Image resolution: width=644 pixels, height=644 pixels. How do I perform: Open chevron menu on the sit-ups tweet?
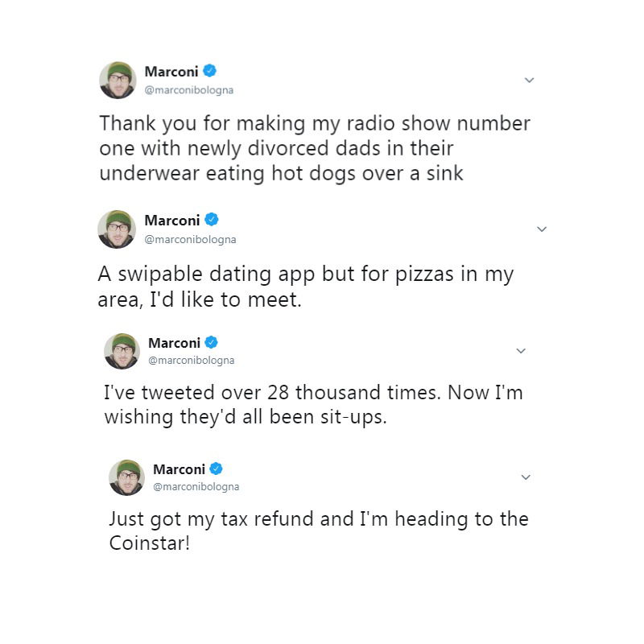pos(521,351)
